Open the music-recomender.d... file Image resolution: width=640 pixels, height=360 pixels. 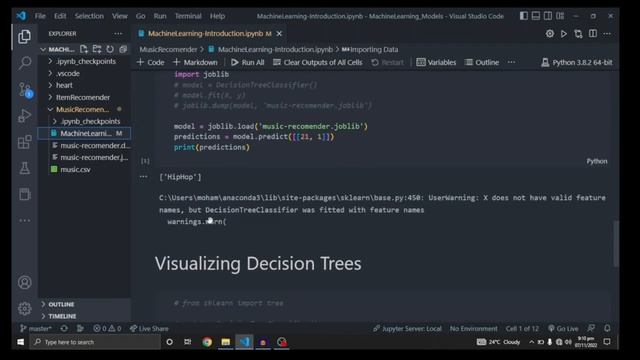84,145
